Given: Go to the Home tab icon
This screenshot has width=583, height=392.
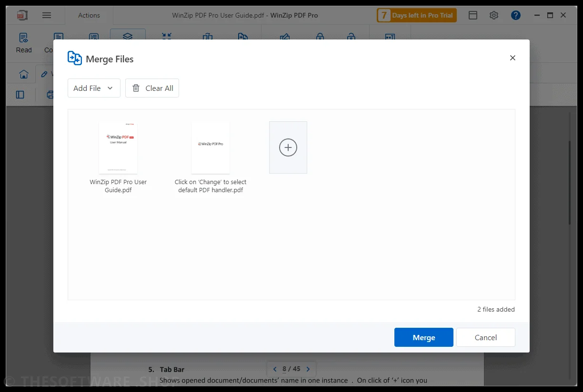Looking at the screenshot, I should (23, 74).
